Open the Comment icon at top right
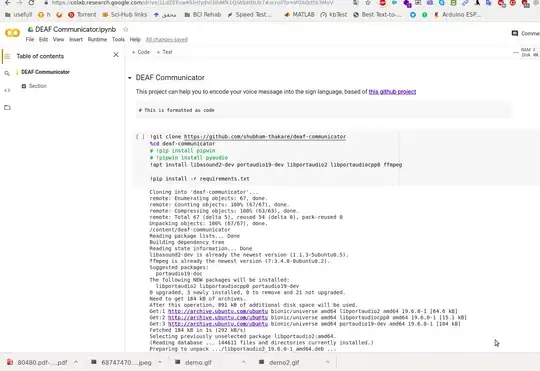540x371 pixels. point(515,33)
